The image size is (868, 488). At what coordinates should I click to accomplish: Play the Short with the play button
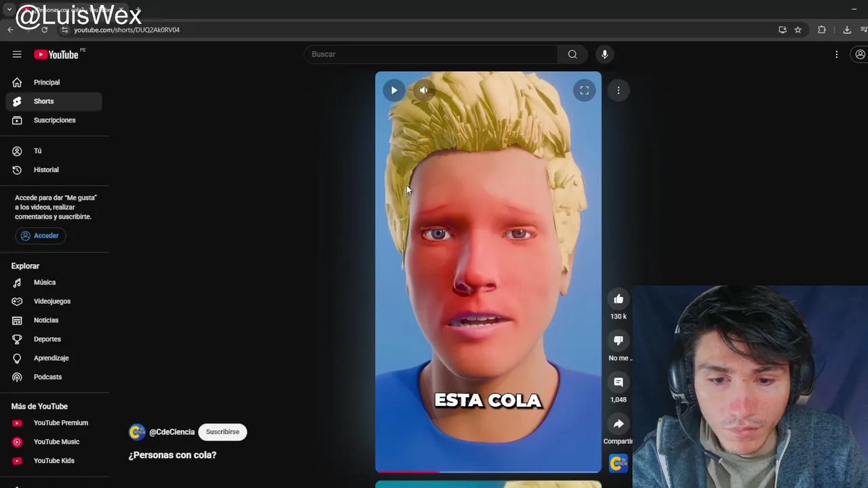[394, 90]
